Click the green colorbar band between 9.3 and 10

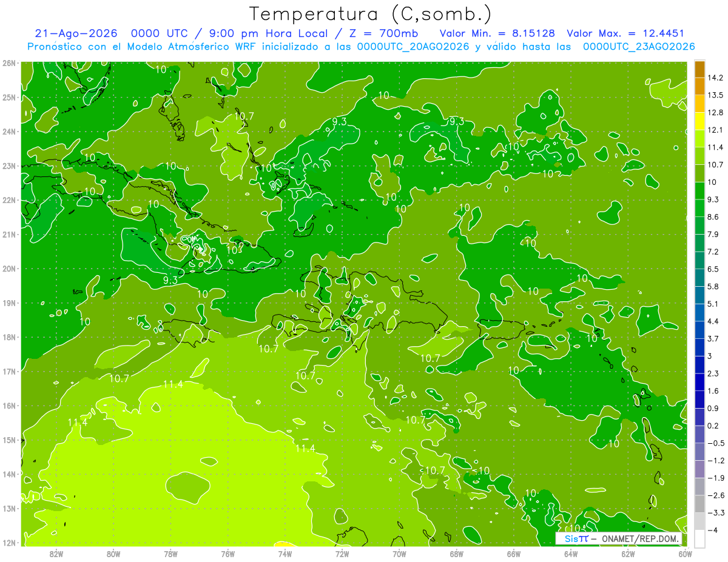point(699,191)
